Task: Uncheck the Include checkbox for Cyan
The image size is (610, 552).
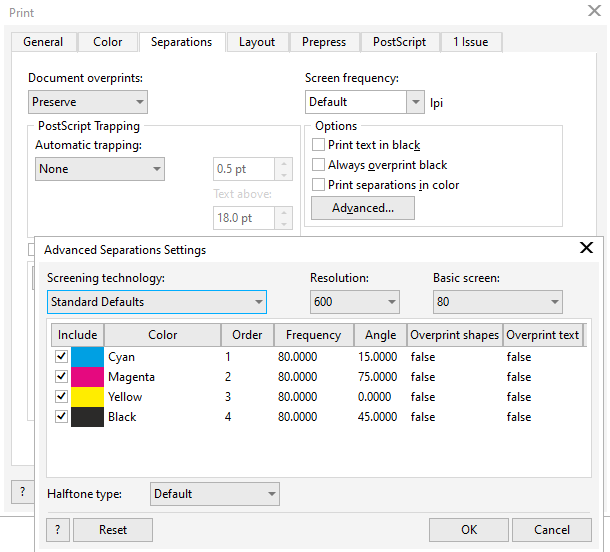Action: pos(62,357)
